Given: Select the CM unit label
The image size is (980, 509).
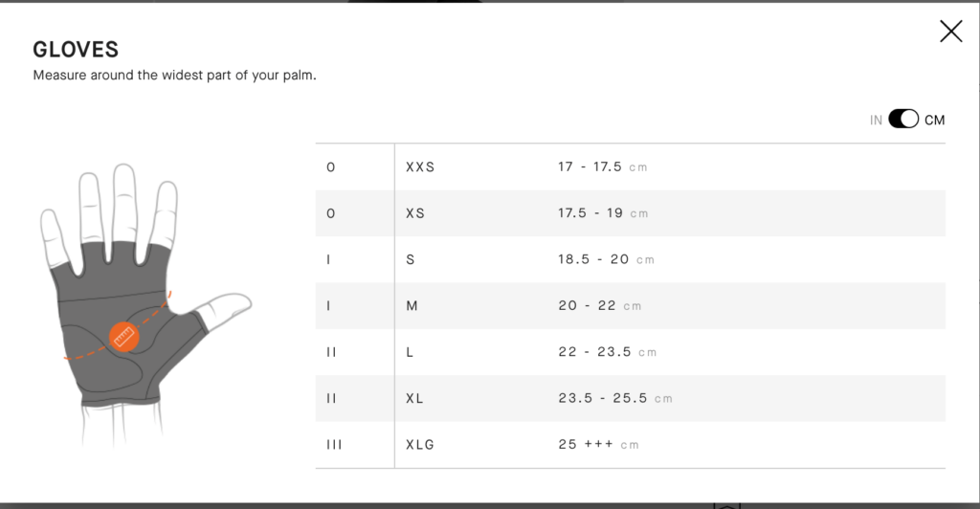Looking at the screenshot, I should point(934,120).
